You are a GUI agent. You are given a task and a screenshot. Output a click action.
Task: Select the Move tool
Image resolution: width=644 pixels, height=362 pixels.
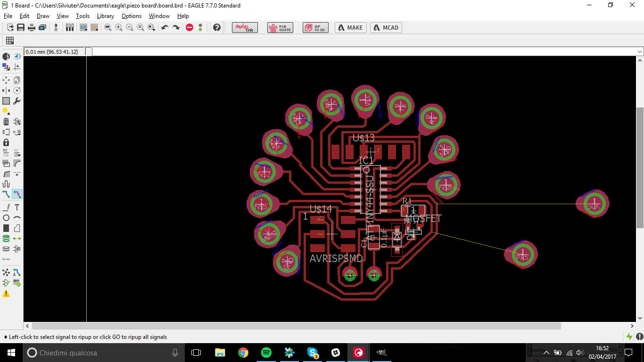click(6, 80)
